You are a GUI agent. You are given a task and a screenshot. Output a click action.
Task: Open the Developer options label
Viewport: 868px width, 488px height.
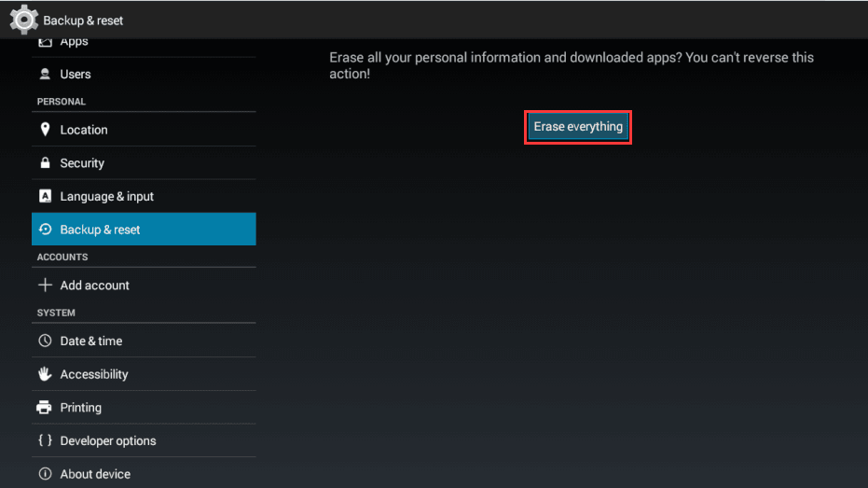coord(108,441)
